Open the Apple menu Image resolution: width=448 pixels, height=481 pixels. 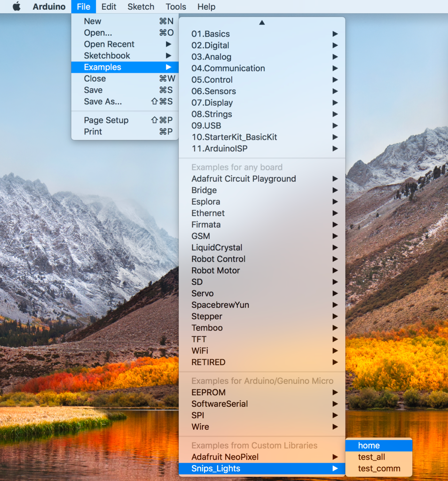click(16, 7)
